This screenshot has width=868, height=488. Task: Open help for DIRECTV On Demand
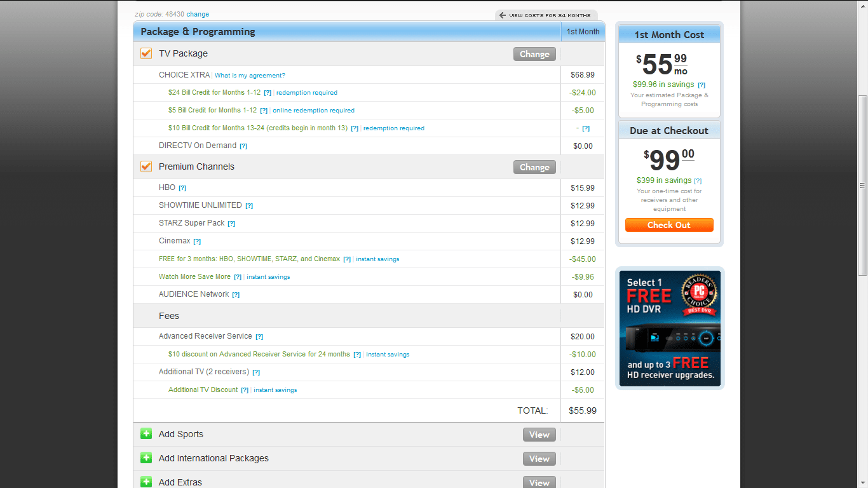pos(243,146)
